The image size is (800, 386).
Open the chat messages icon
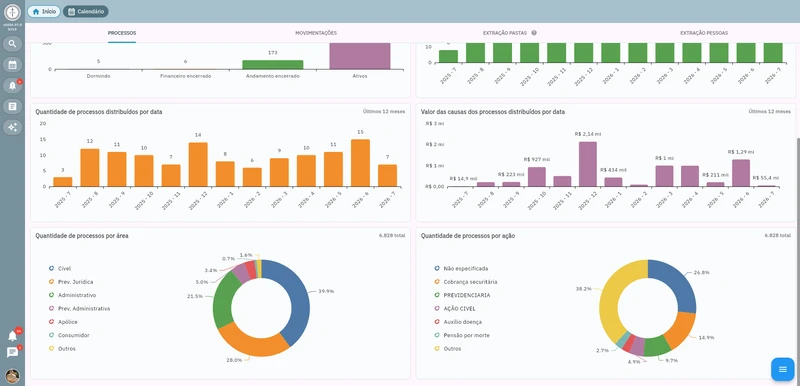(x=12, y=352)
